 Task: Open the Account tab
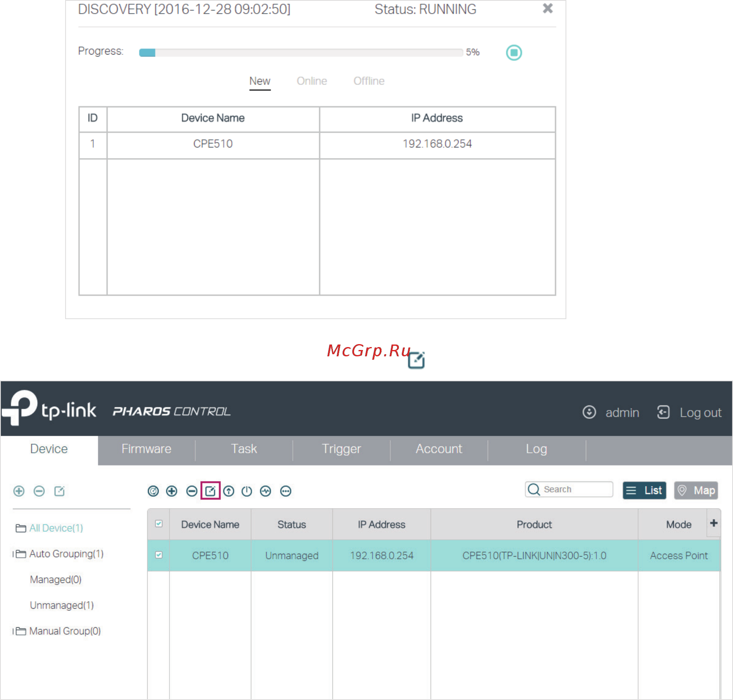[439, 449]
